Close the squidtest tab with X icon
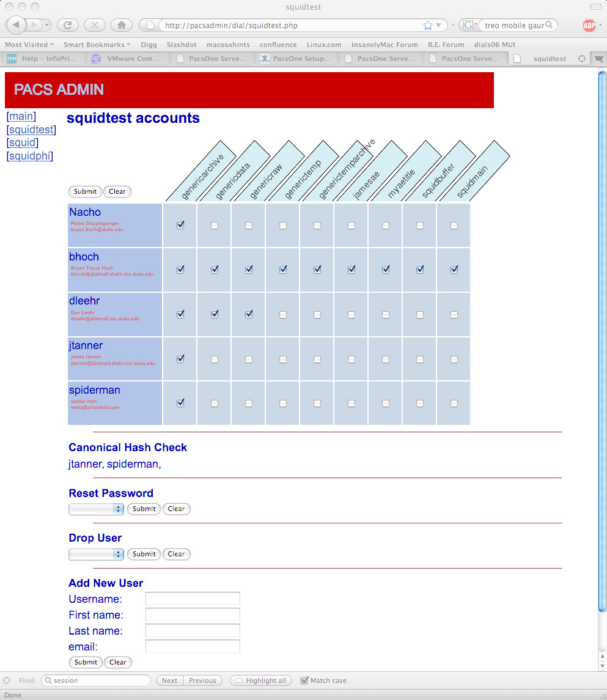Screen dimensions: 607x700 tap(581, 59)
